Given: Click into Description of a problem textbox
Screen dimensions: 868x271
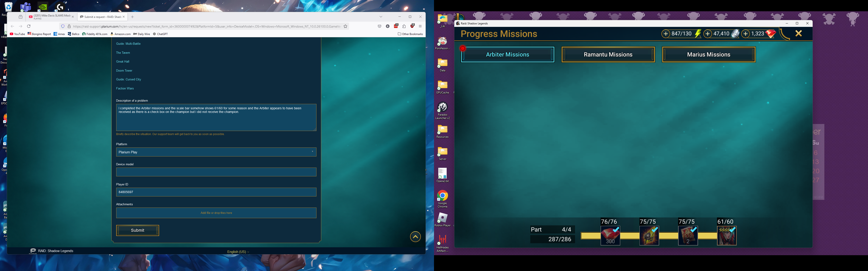Looking at the screenshot, I should pos(216,117).
